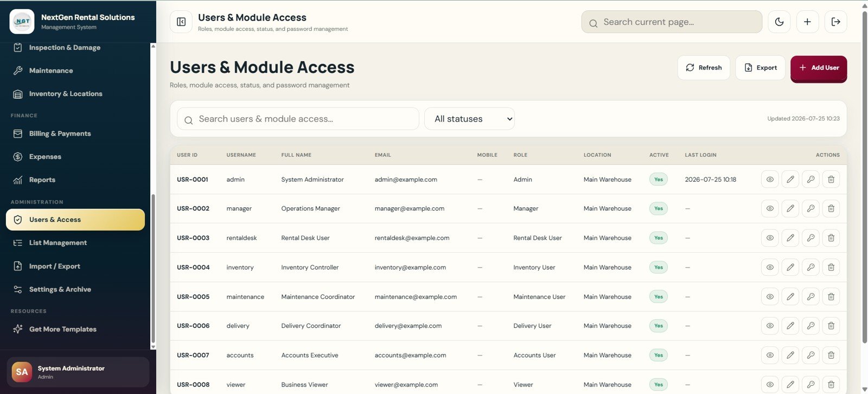Focus Search users & module access field
Screen dimensions: 868x394
298,119
